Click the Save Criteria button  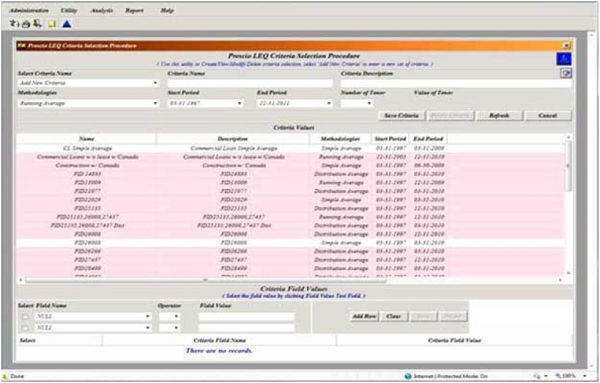401,116
